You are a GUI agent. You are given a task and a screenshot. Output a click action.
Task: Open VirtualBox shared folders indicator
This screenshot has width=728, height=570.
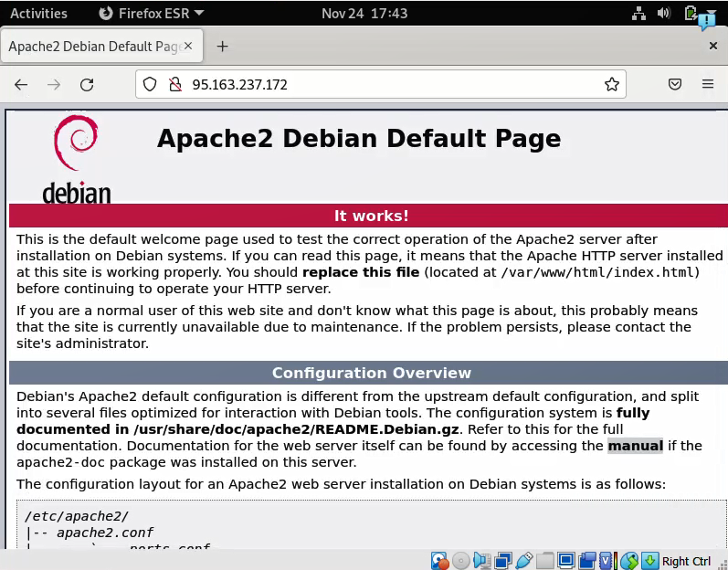pyautogui.click(x=544, y=560)
